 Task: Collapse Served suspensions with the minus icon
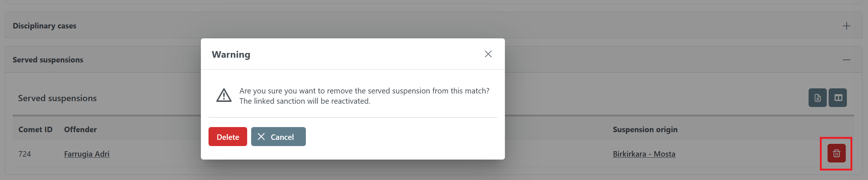tap(846, 60)
